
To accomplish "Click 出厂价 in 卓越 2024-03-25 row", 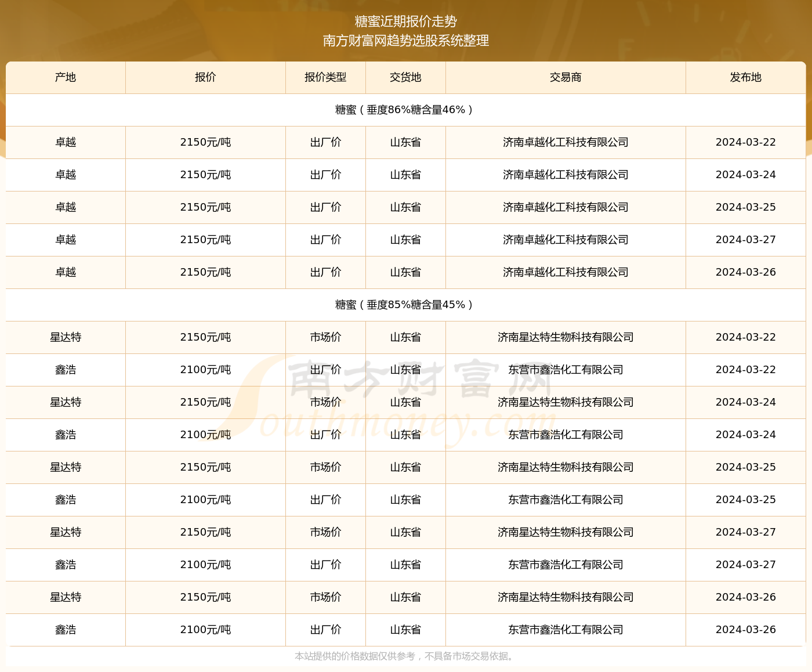I will [x=325, y=207].
